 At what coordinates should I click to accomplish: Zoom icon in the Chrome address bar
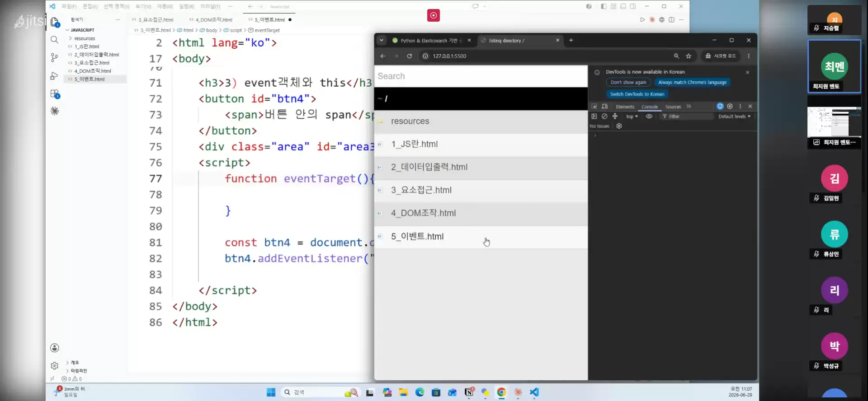coord(676,56)
